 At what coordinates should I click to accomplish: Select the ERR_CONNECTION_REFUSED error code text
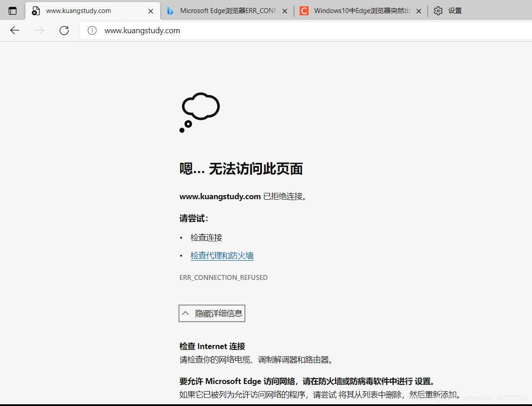pos(223,278)
